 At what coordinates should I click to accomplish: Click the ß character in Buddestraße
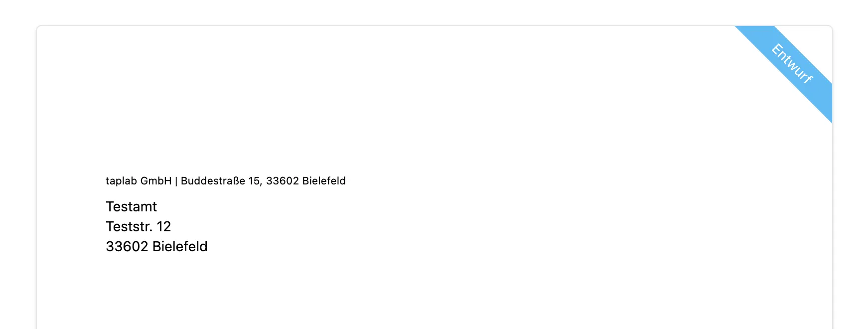[x=237, y=181]
